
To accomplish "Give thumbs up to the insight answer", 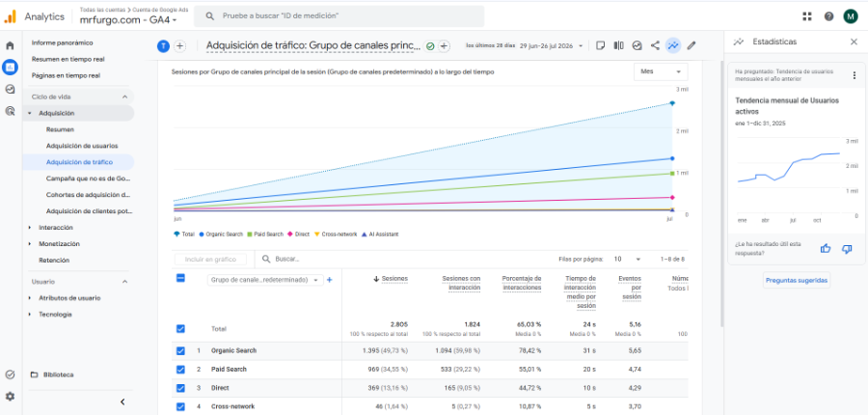I will [826, 249].
